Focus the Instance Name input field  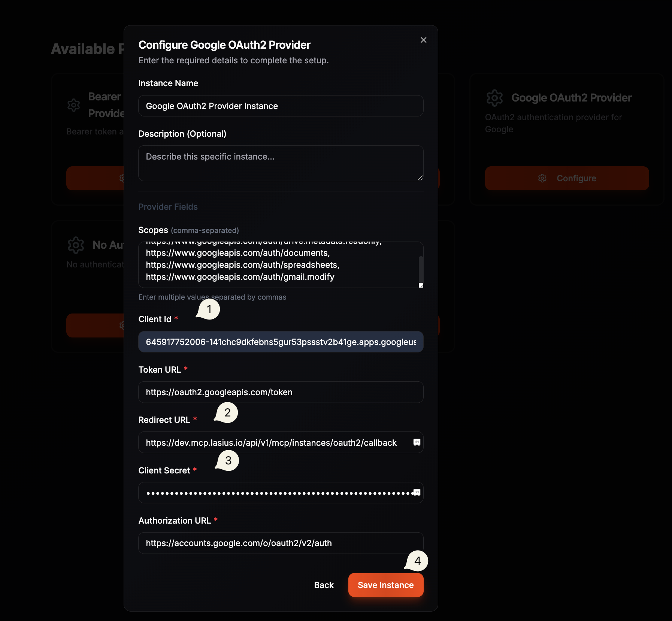point(281,106)
